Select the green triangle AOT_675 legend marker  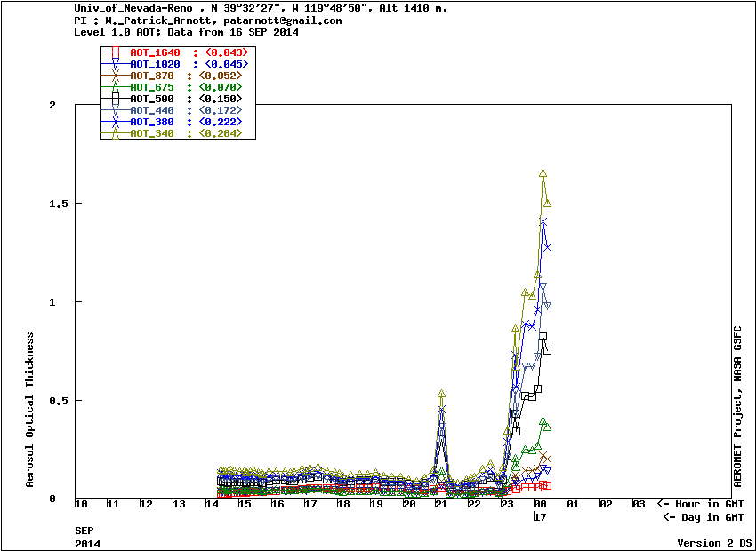(116, 87)
